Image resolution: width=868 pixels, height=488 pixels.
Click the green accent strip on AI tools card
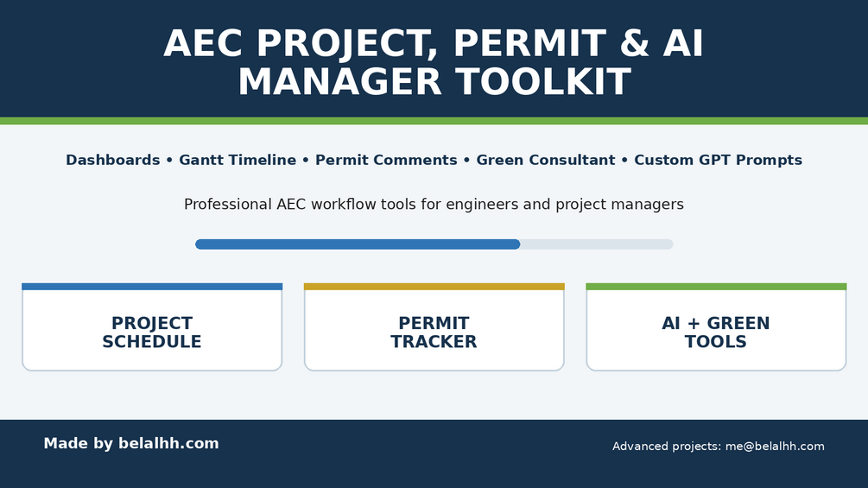[716, 287]
